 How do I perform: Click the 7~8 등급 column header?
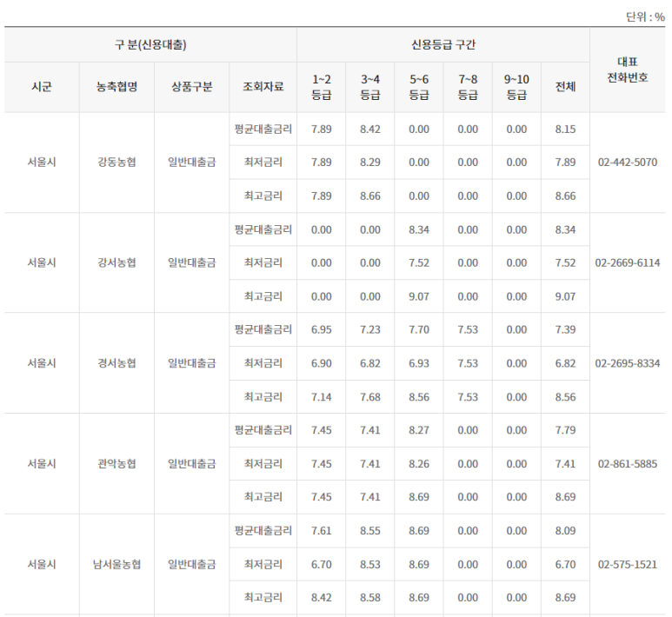pos(468,87)
